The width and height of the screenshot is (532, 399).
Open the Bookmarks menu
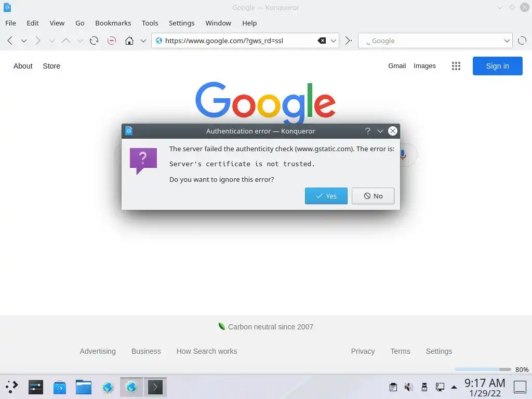113,23
